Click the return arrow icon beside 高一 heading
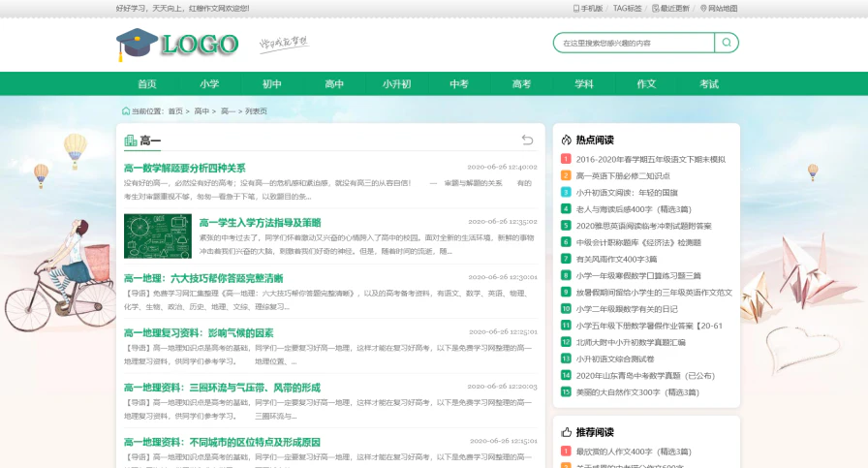The height and width of the screenshot is (468, 868). pyautogui.click(x=528, y=140)
